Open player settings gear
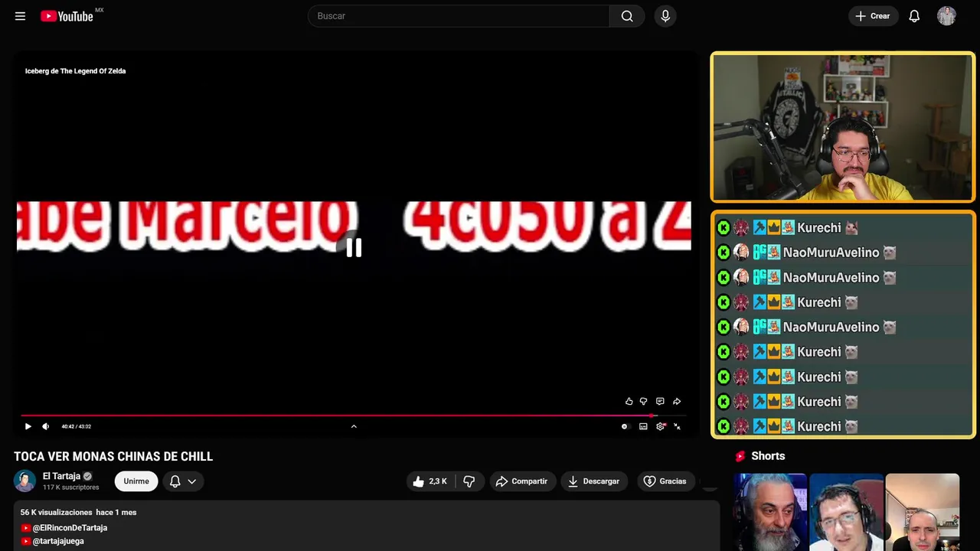The image size is (980, 551). pos(661,426)
